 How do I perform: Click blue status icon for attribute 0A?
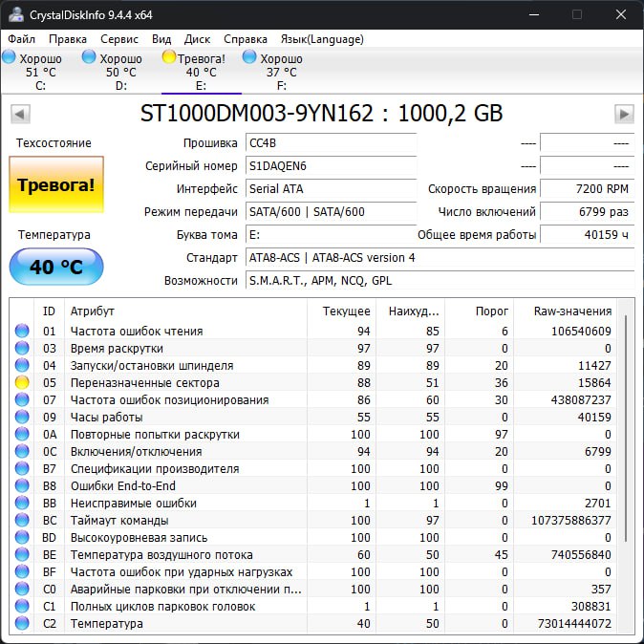coord(22,434)
